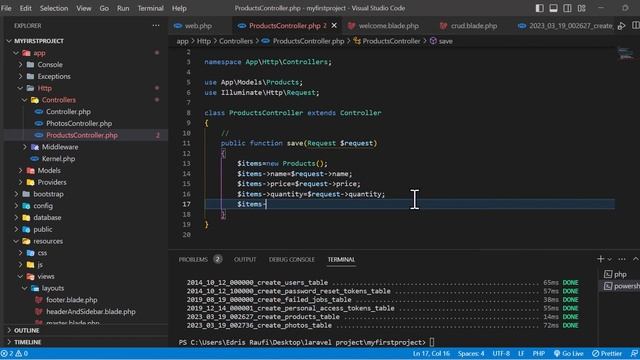The image size is (640, 360).
Task: Switch to DEBUG CONSOLE panel tab
Action: click(291, 260)
